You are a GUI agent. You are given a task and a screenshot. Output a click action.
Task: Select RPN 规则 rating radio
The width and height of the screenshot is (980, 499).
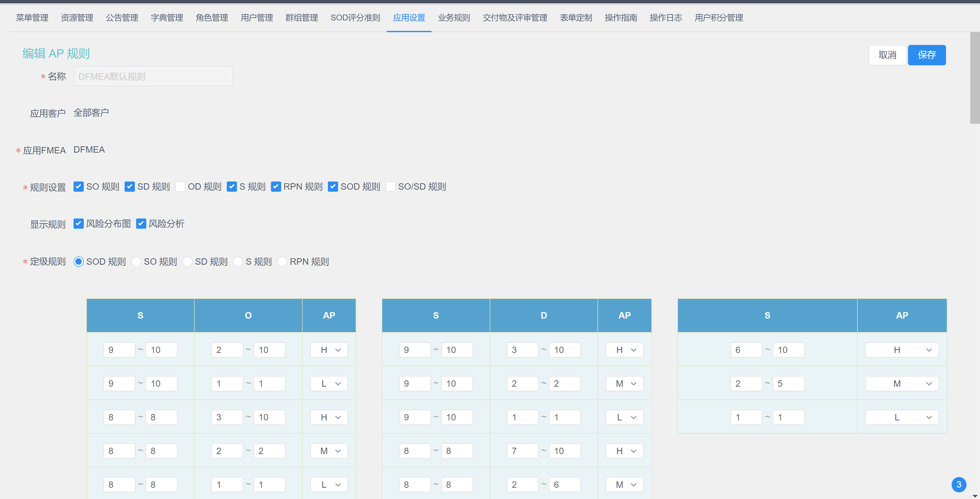282,262
